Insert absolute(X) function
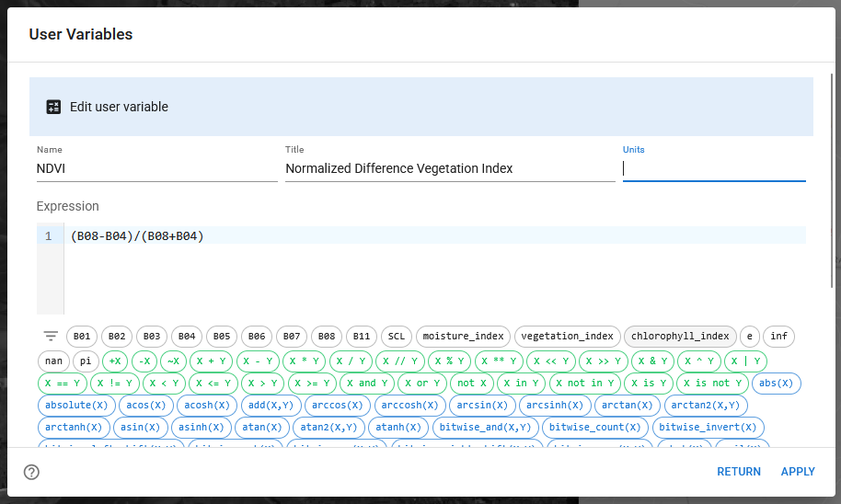Viewport: 841px width, 504px height. click(x=76, y=405)
